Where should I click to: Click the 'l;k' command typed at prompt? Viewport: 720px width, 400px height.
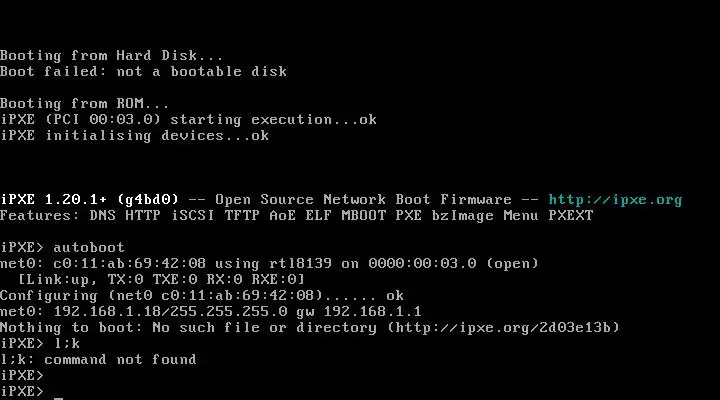(x=67, y=344)
